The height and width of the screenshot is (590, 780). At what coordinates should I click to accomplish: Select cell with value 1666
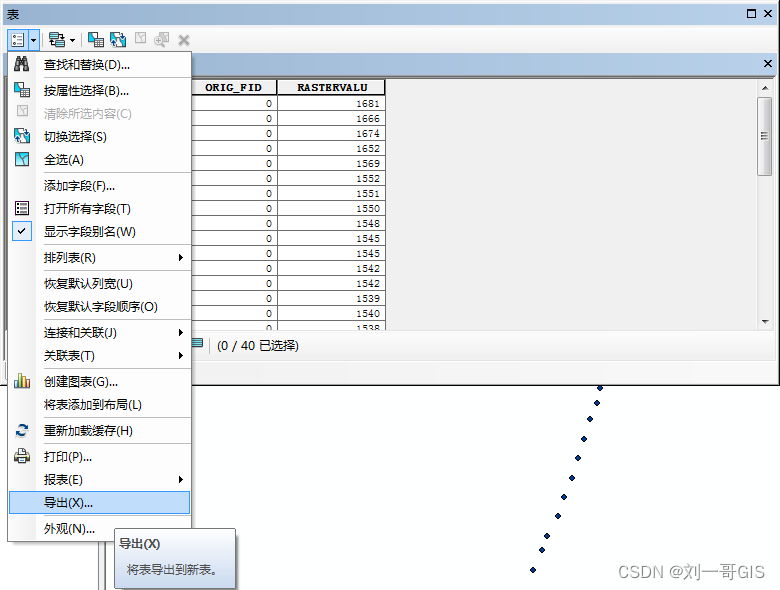point(332,118)
